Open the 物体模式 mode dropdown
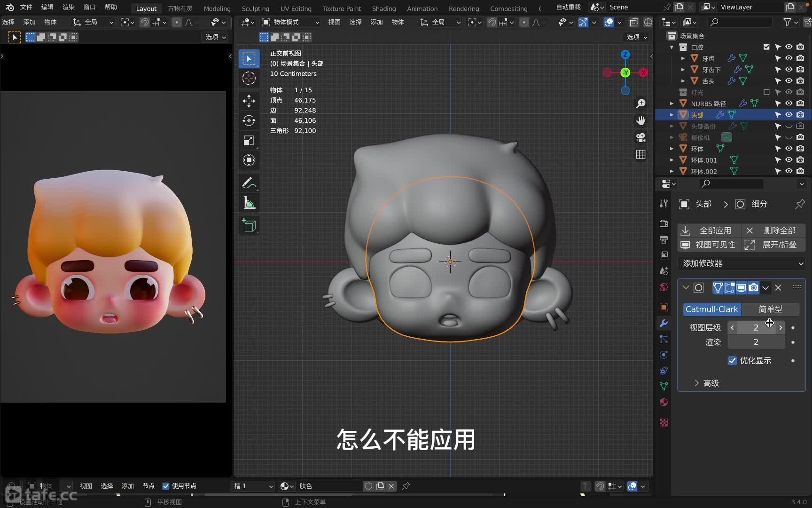The width and height of the screenshot is (812, 508). (x=290, y=22)
